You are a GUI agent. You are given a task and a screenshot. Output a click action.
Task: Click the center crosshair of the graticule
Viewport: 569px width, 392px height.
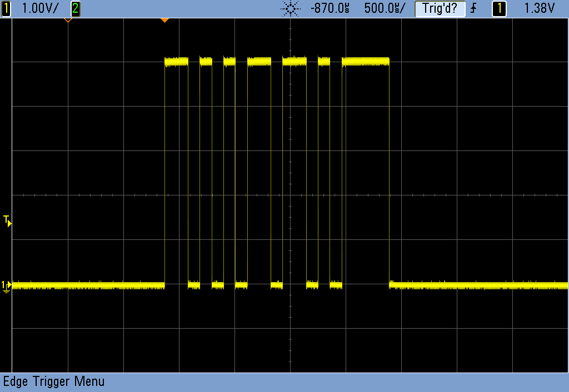(290, 195)
